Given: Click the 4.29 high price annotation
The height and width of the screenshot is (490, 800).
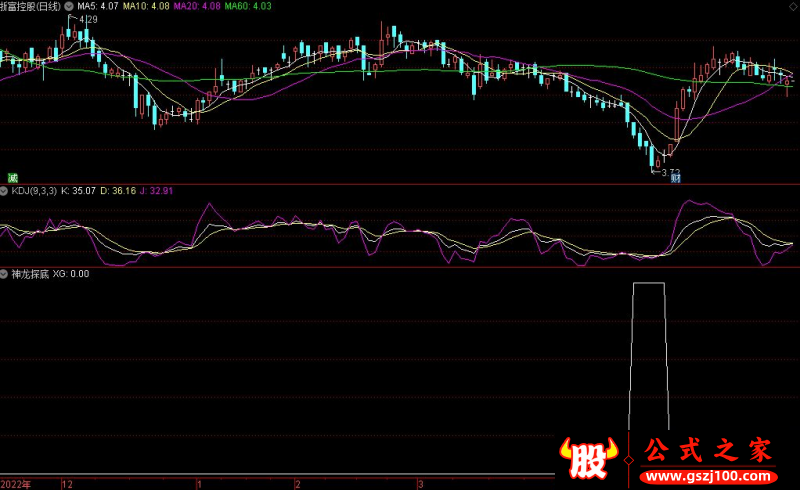Looking at the screenshot, I should point(88,19).
